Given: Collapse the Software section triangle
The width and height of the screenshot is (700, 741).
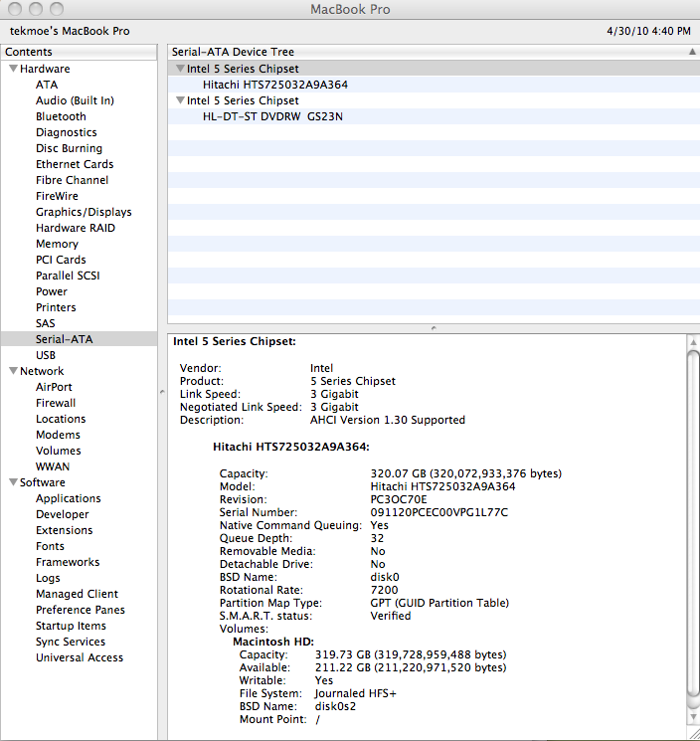Looking at the screenshot, I should pos(13,482).
